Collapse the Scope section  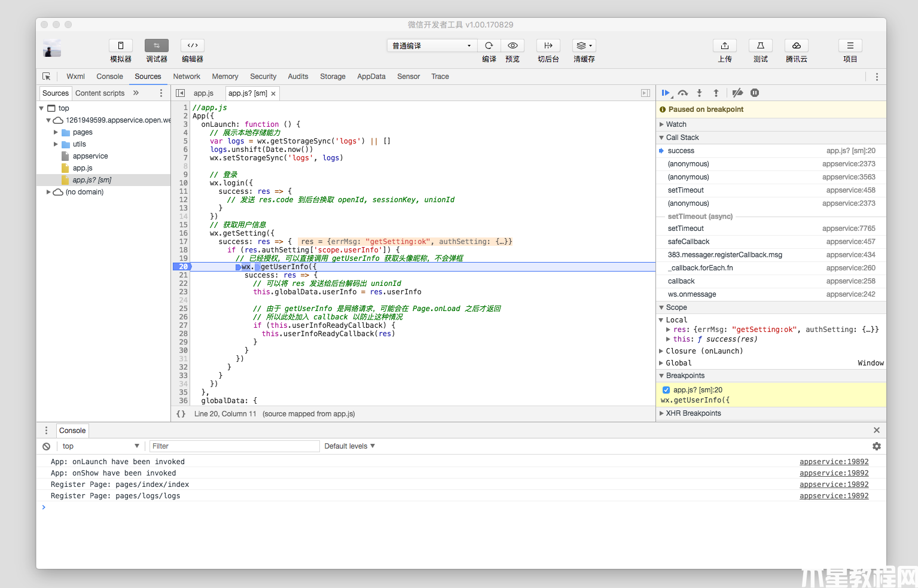[x=661, y=307]
